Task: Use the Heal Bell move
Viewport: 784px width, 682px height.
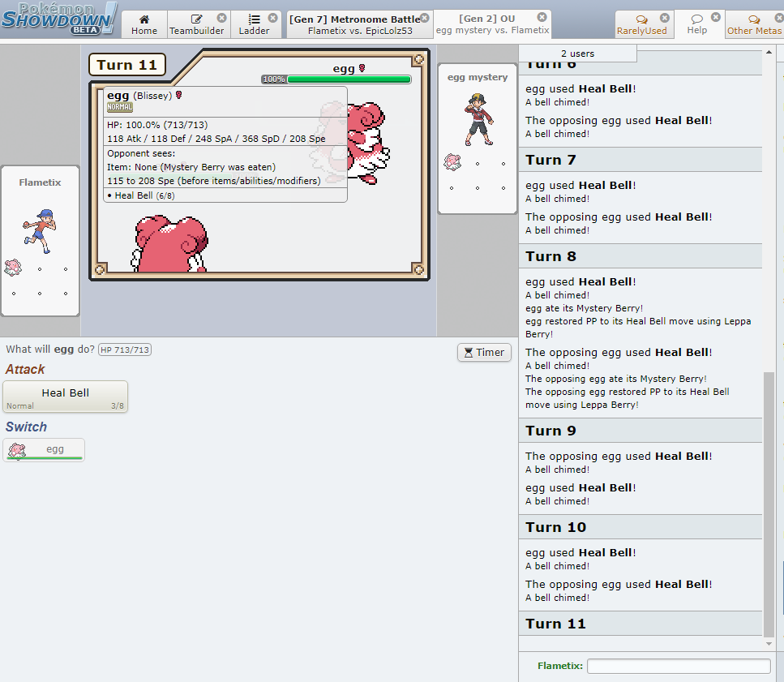Action: tap(66, 397)
